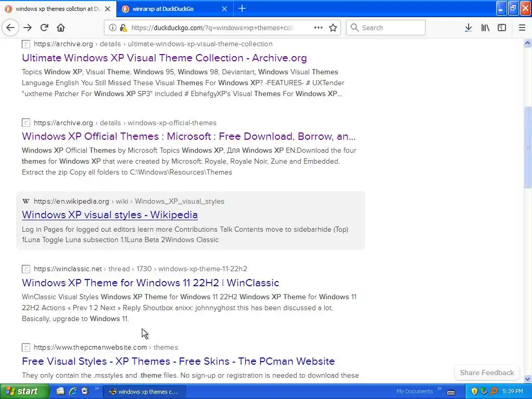Open the downloads panel
This screenshot has width=532, height=399.
tap(468, 28)
